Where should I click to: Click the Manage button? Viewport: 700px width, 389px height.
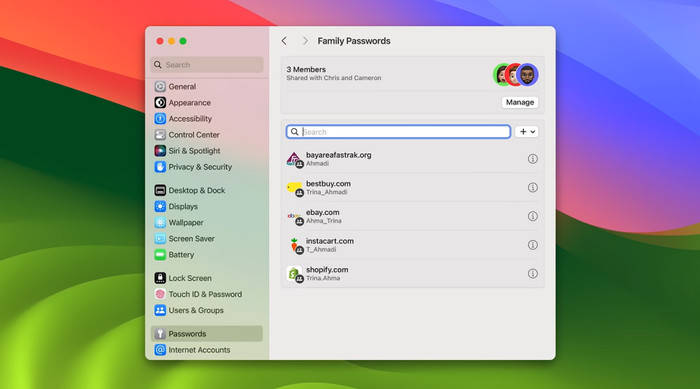coord(520,102)
